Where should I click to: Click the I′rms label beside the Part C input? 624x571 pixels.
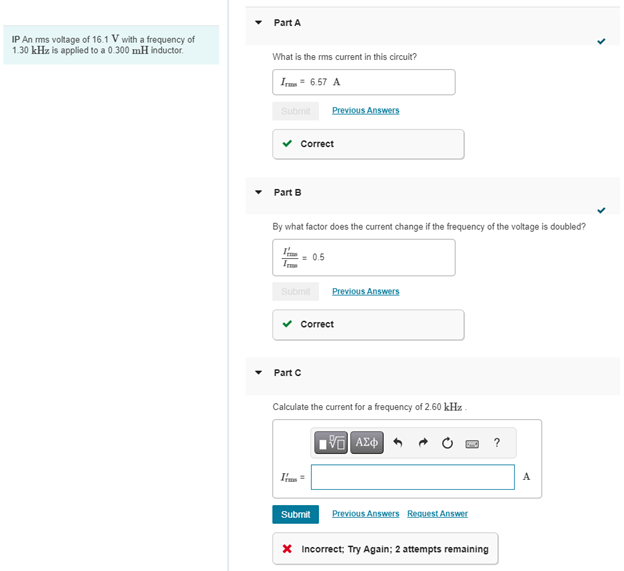[x=292, y=477]
